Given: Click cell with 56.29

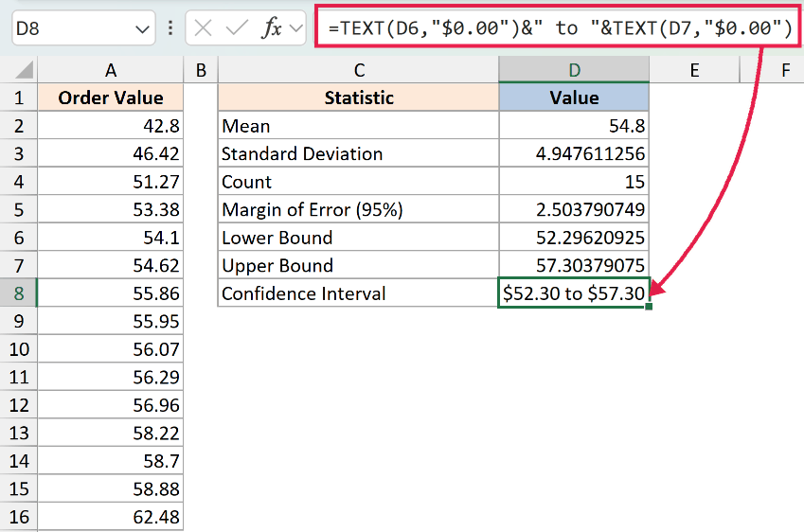Looking at the screenshot, I should [110, 377].
